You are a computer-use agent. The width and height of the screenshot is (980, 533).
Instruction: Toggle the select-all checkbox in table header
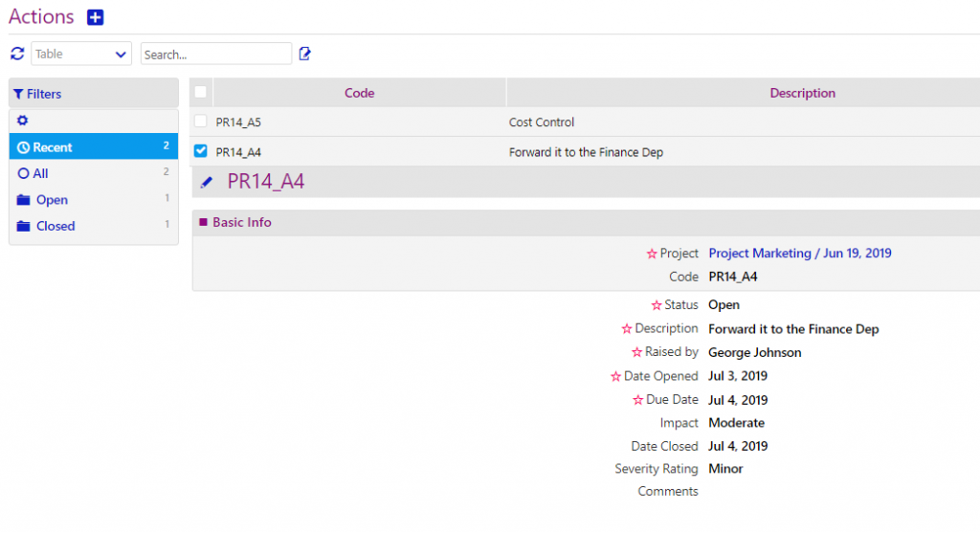coord(200,93)
